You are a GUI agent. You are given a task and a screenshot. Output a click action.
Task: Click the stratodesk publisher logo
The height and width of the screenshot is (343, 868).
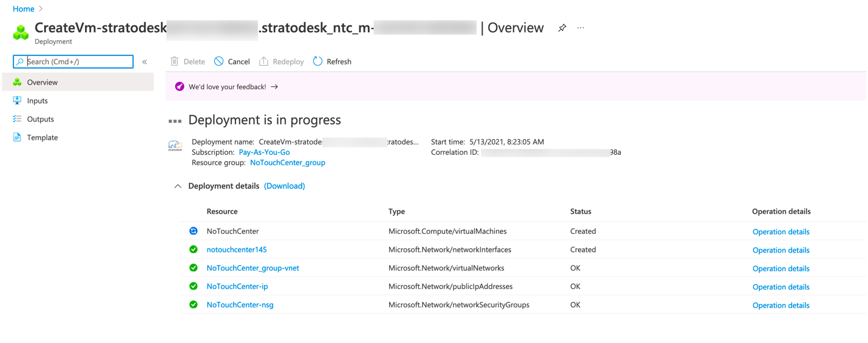click(x=175, y=146)
